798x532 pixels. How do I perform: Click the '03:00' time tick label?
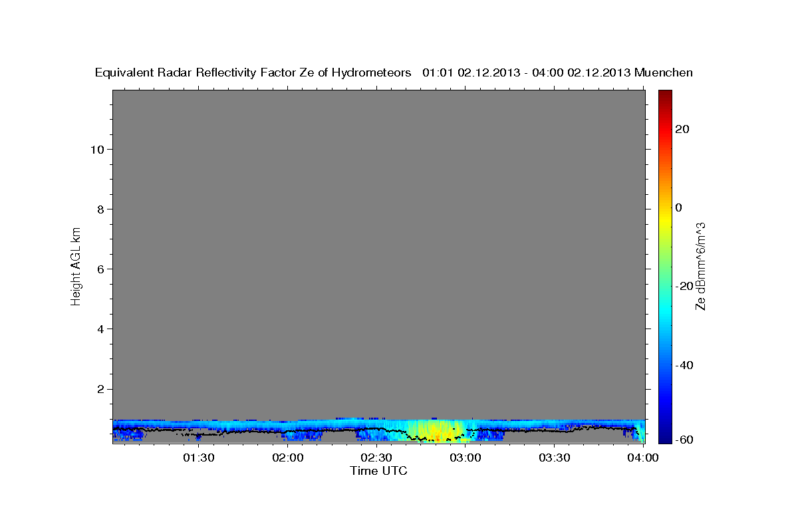tap(465, 458)
